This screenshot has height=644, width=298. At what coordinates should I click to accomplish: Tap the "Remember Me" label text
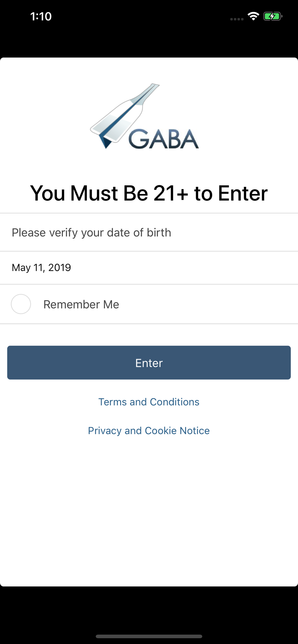pyautogui.click(x=81, y=304)
